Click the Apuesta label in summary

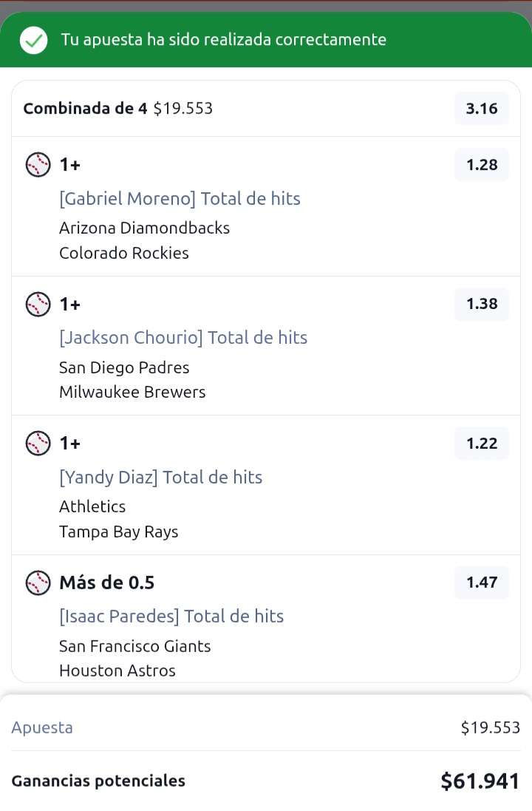42,727
